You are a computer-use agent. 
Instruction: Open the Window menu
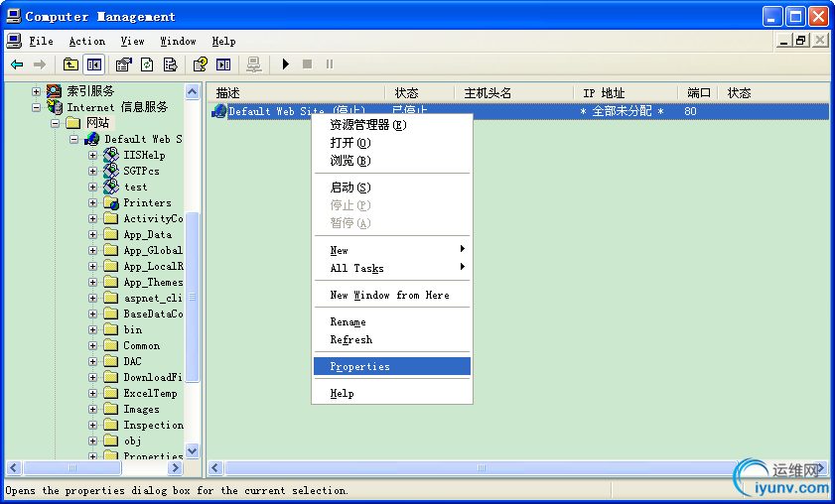pos(178,41)
